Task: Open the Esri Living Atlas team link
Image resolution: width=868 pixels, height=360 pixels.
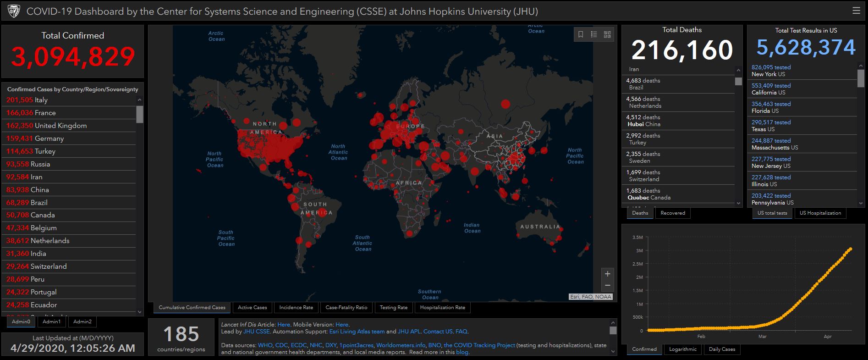Action: click(357, 332)
